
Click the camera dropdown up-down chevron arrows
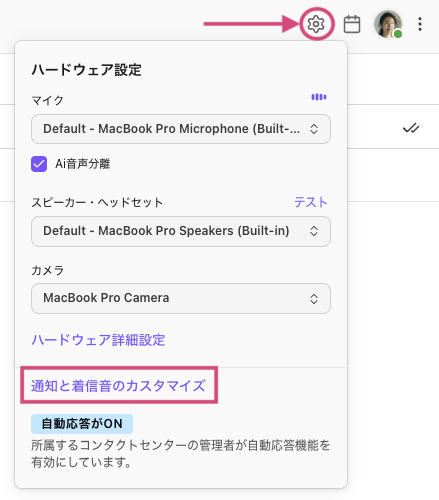pos(314,299)
